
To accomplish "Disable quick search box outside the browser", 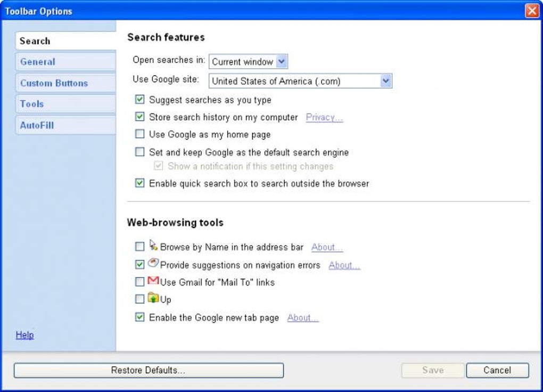I will click(x=139, y=183).
